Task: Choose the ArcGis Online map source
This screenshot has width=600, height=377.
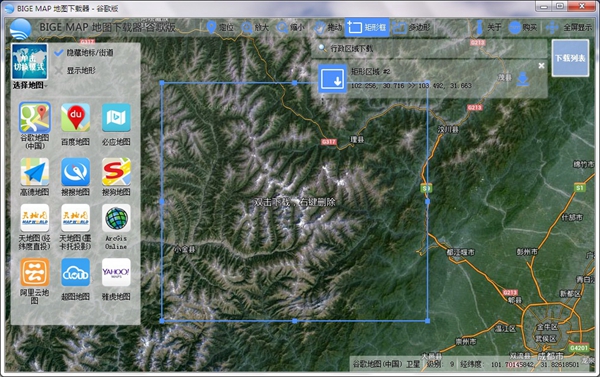Action: (116, 227)
